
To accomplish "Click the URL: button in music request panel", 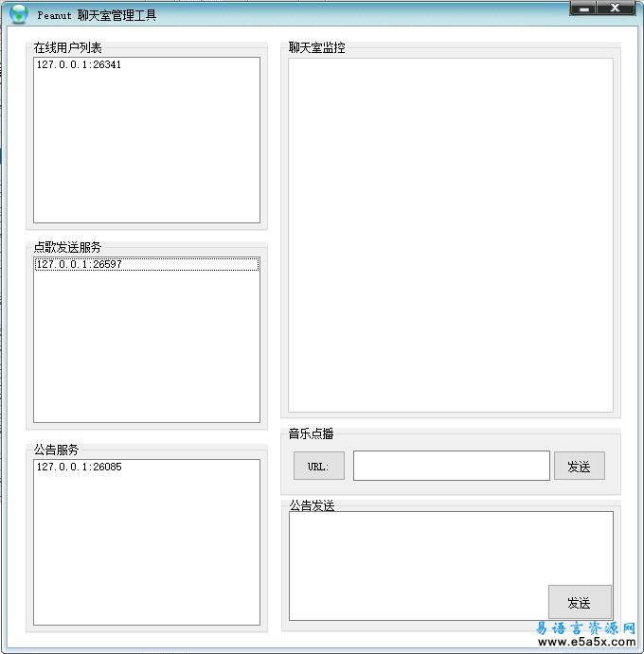I will (x=319, y=466).
